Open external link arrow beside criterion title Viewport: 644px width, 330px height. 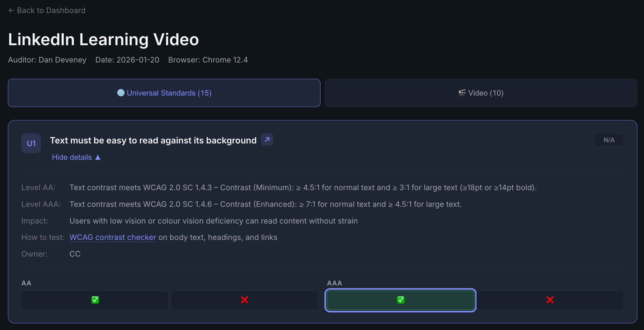point(267,140)
